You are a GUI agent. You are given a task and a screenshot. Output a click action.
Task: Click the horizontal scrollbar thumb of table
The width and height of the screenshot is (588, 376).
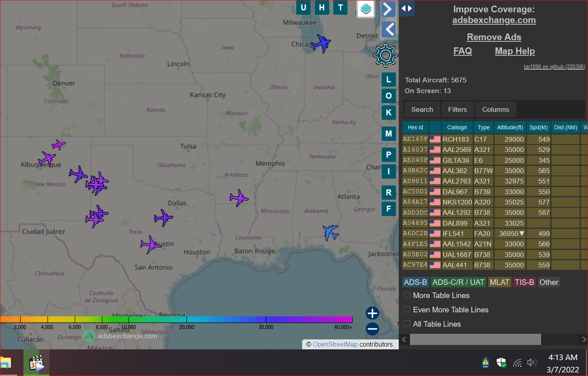[475, 339]
